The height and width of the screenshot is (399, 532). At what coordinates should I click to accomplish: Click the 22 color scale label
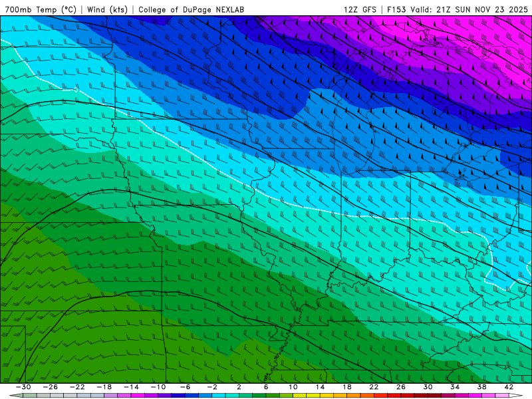374,387
